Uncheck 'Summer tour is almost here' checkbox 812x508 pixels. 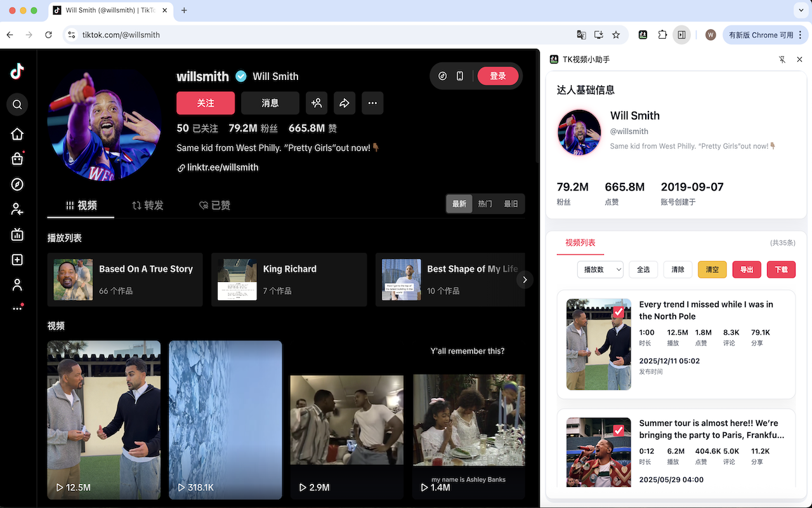click(619, 431)
